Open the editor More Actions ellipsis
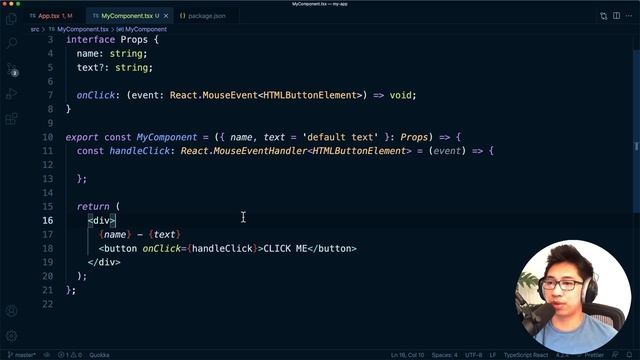Viewport: 640px width, 360px height. (629, 16)
